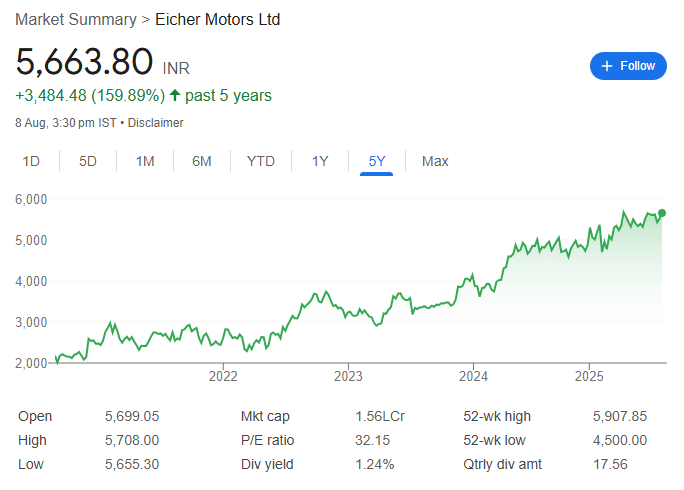The image size is (684, 490).
Task: Click the 2023 x-axis label
Action: (x=348, y=376)
